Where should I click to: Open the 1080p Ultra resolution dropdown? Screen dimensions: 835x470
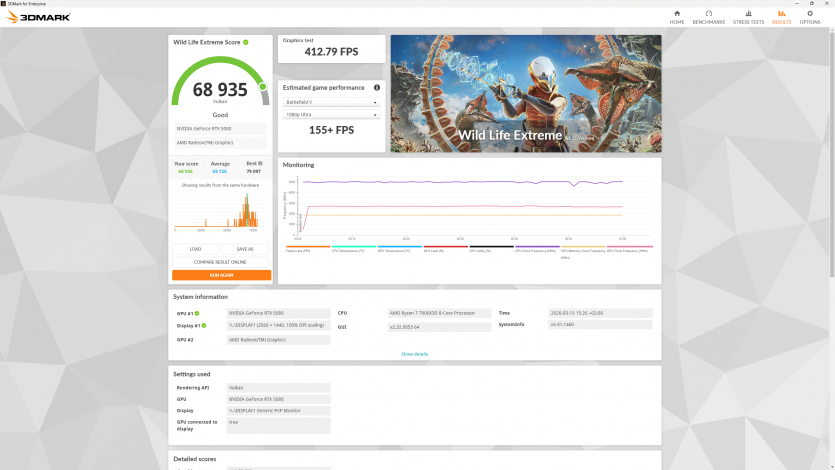[332, 115]
